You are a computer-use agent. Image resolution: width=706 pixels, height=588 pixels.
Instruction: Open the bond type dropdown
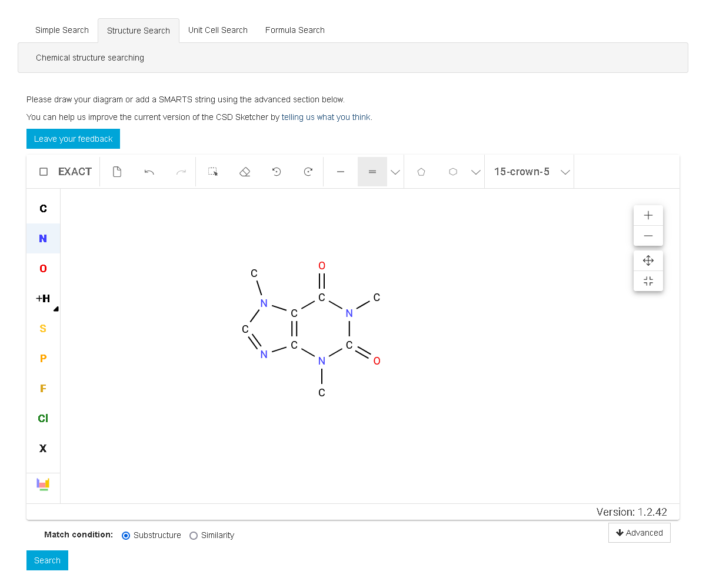pos(395,172)
